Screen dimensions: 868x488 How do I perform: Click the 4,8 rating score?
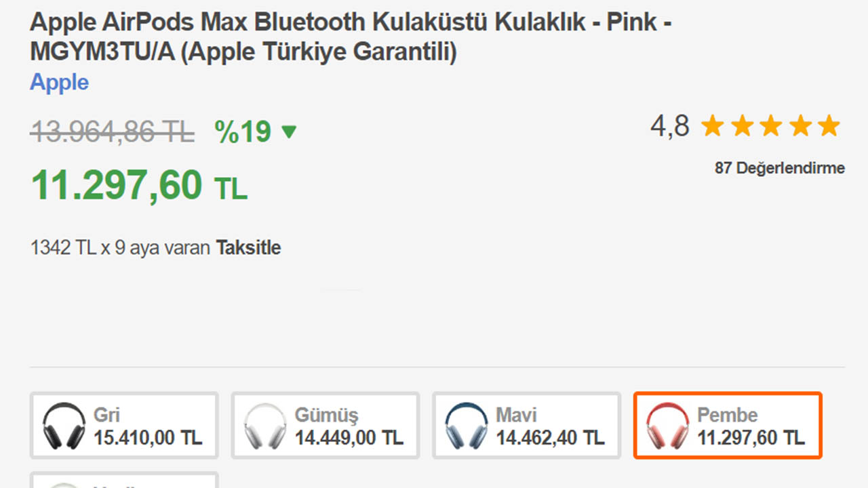669,126
